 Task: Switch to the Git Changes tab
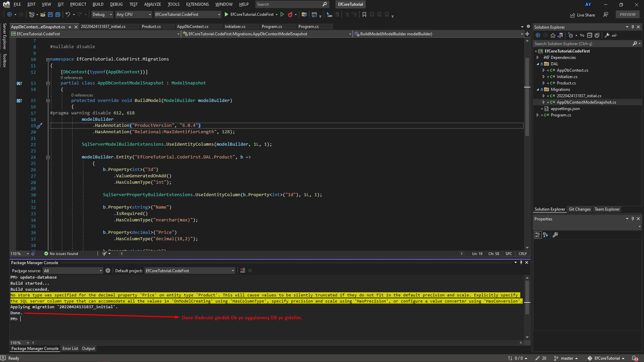pos(579,209)
